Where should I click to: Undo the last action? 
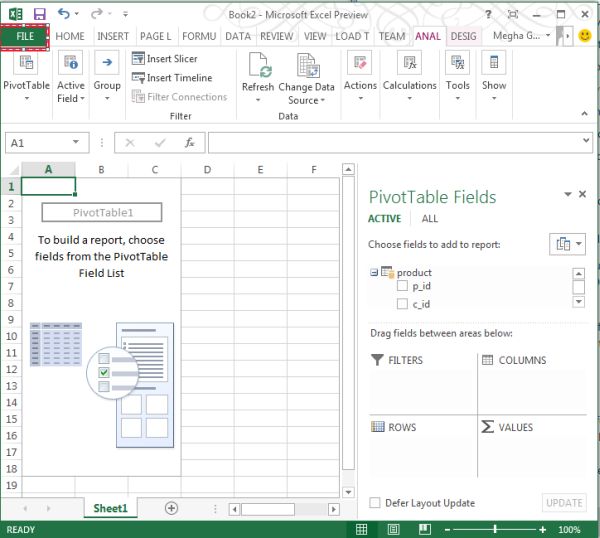(x=64, y=14)
